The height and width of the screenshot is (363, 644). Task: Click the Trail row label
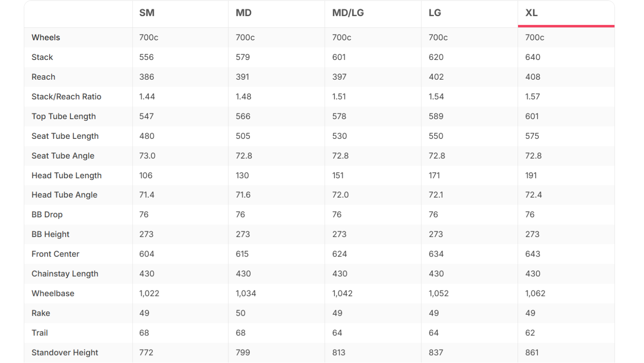click(40, 333)
